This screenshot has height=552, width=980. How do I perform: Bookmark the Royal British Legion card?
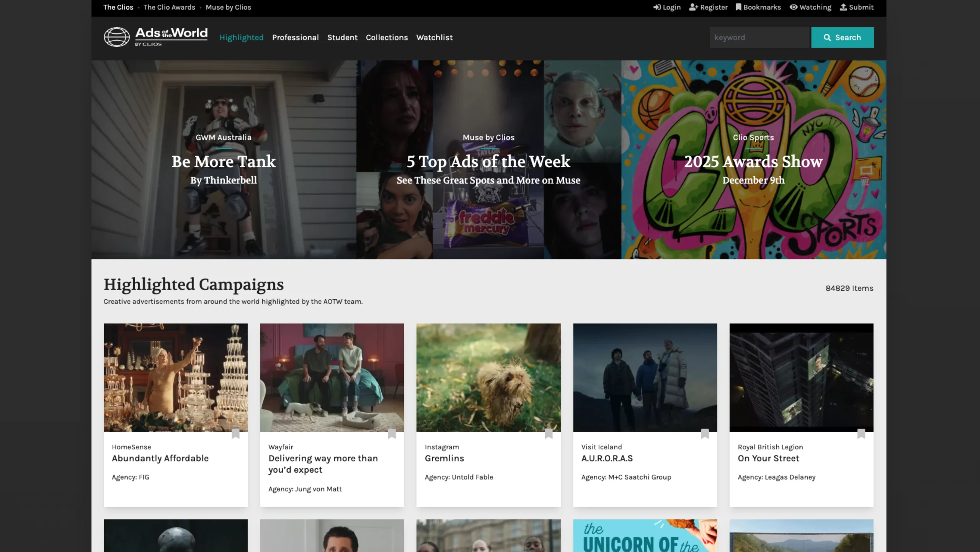pos(861,434)
